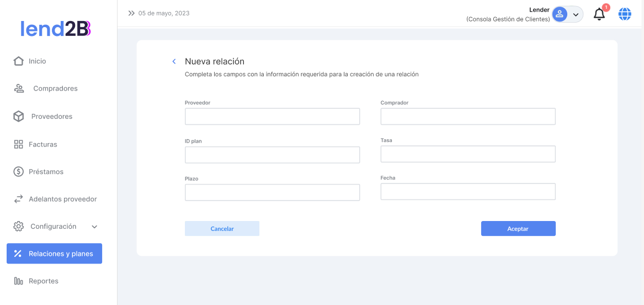Click into the Tasa field
Image resolution: width=644 pixels, height=305 pixels.
coord(468,154)
